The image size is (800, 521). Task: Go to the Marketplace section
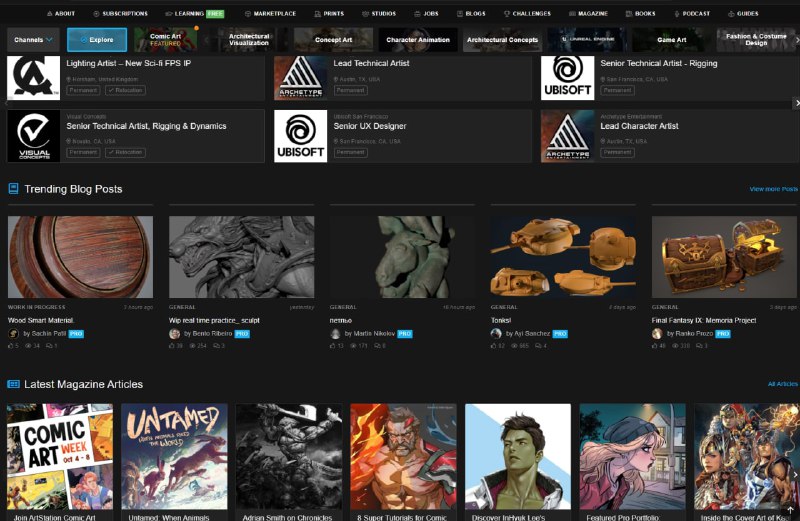[x=270, y=14]
